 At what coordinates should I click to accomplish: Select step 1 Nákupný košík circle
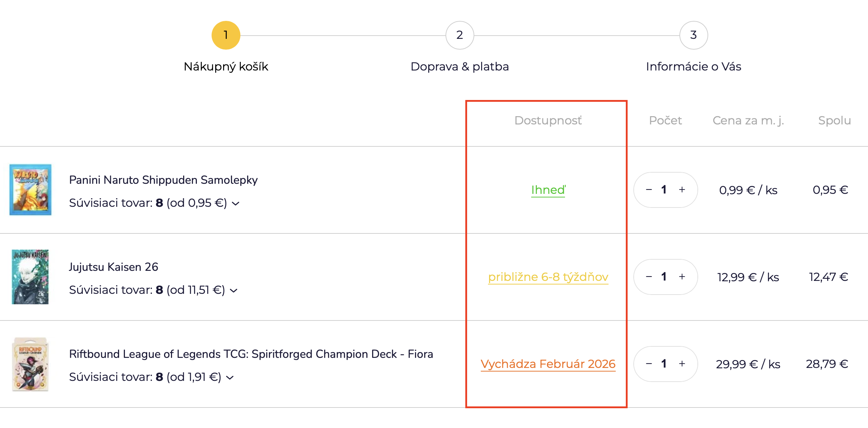pyautogui.click(x=226, y=35)
